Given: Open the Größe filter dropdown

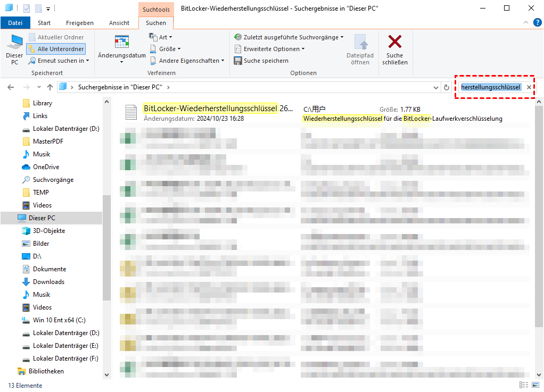Looking at the screenshot, I should click(166, 49).
